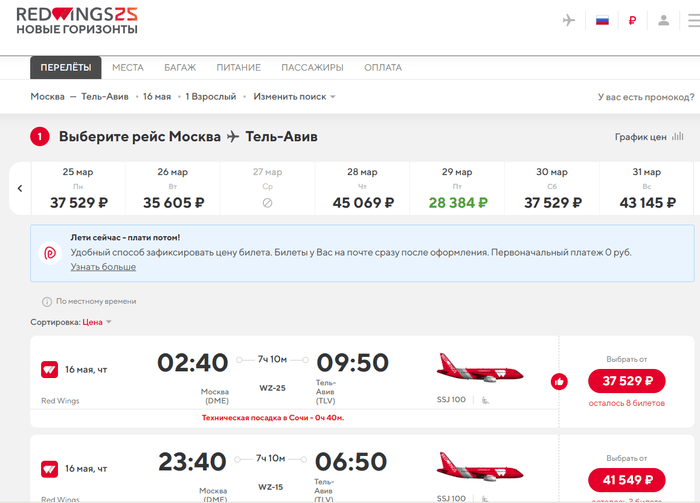Screen dimensions: 700x503
Task: Switch to the ПИТАНИЕ tab
Action: pos(238,67)
